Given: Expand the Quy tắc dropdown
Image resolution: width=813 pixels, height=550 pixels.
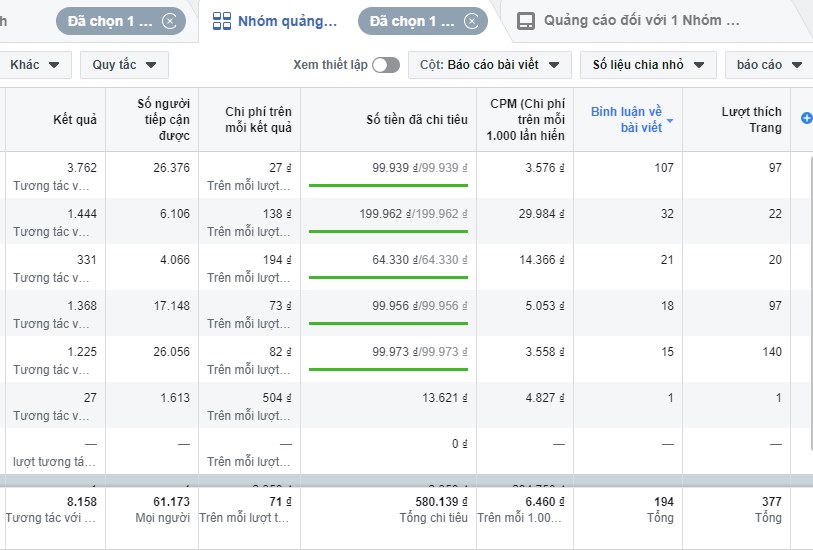Looking at the screenshot, I should pos(124,65).
